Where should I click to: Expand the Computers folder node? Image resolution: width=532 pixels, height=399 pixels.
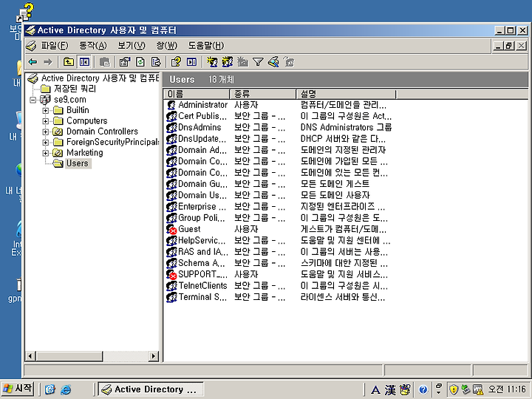pos(45,121)
